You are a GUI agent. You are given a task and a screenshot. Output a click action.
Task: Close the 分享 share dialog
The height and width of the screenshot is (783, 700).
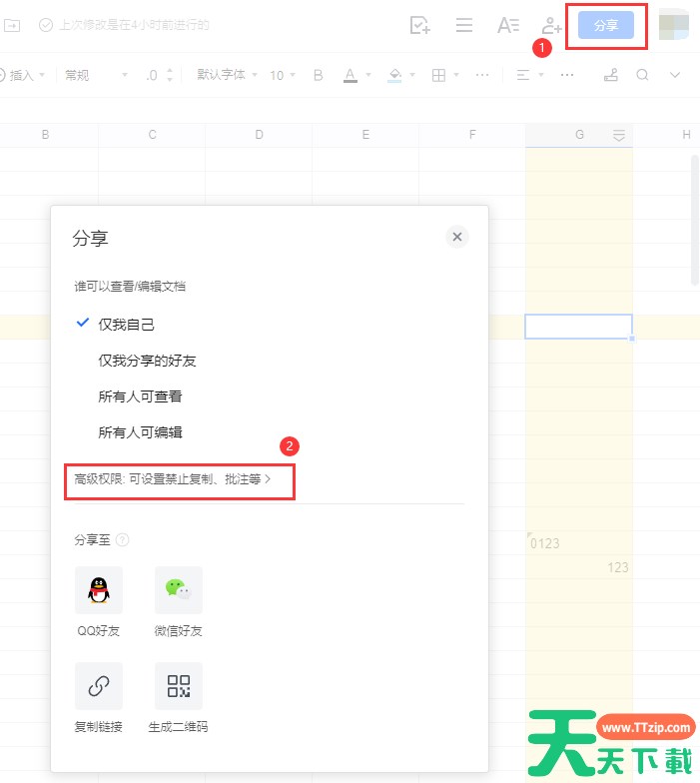[457, 237]
